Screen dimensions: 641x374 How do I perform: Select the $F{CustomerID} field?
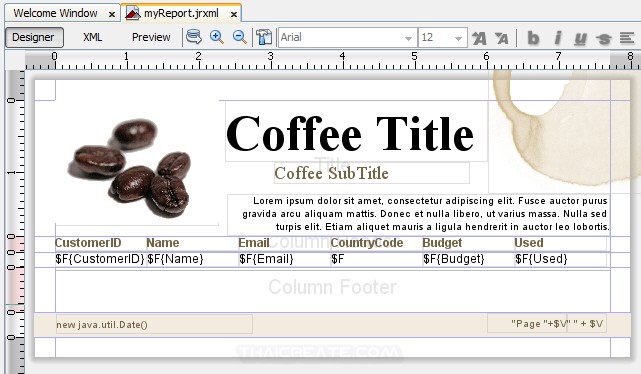(101, 259)
